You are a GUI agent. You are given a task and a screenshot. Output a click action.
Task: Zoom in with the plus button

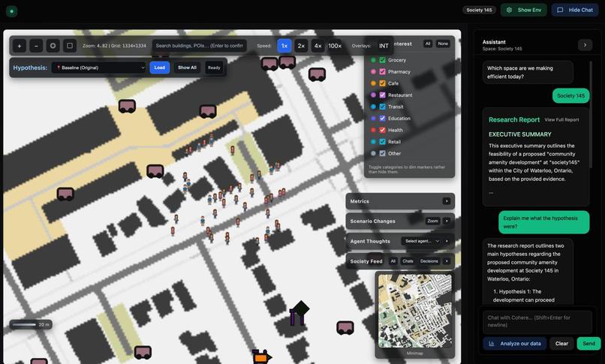pyautogui.click(x=20, y=46)
